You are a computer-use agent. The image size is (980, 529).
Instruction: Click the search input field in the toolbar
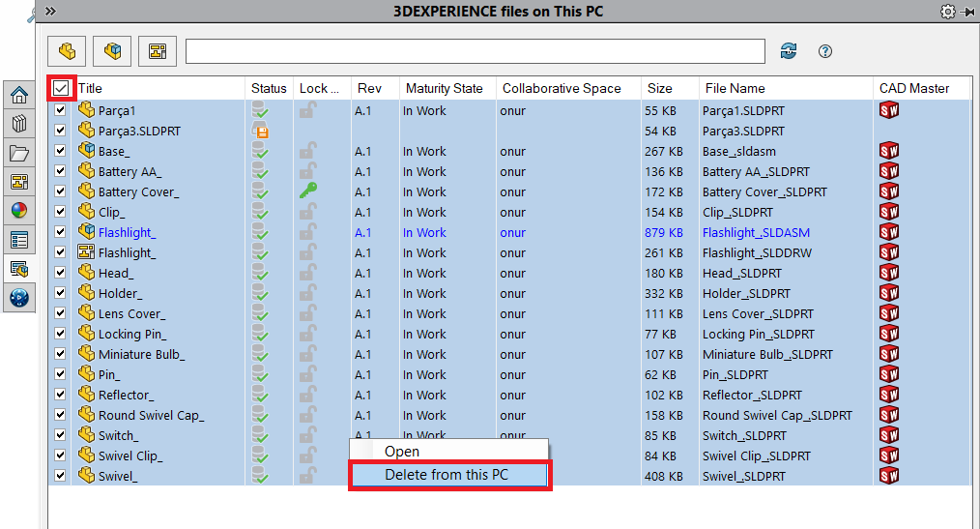[475, 51]
